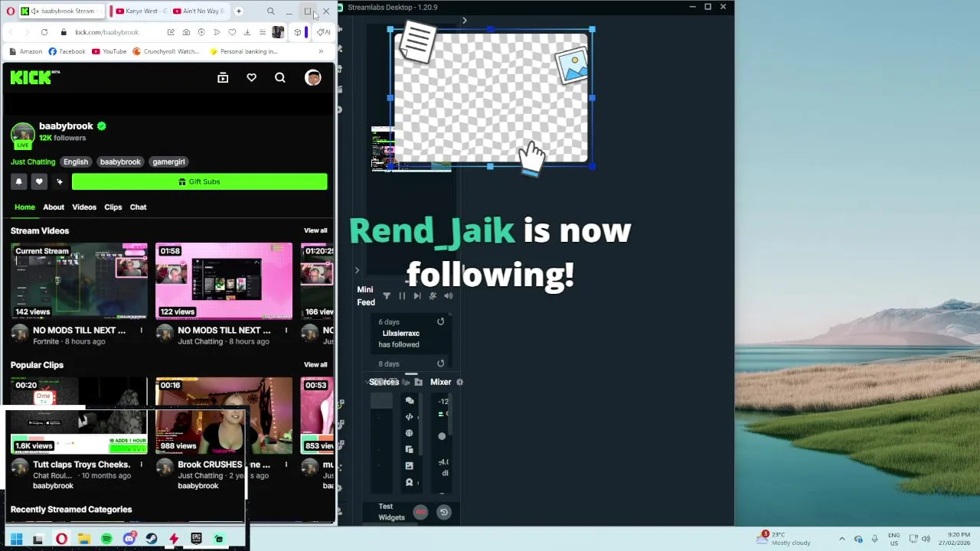Open Opera downloads icon

pos(247,32)
